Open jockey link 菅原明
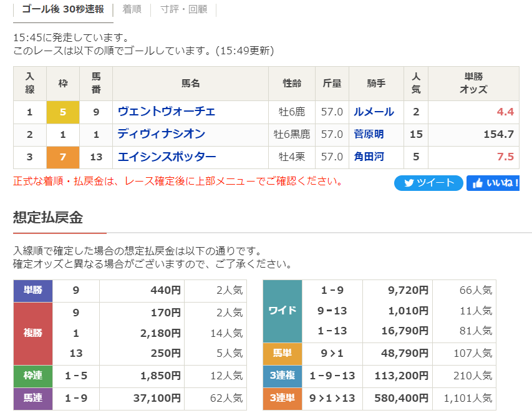Screen dimensions: 532x413 click(x=369, y=134)
